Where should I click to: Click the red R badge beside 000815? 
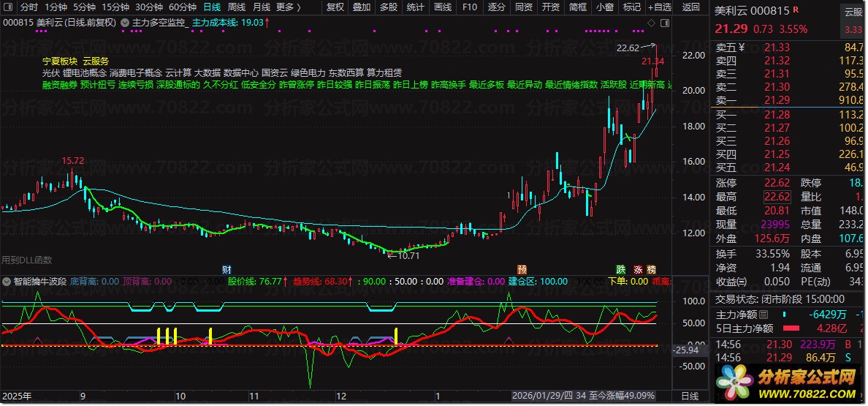coord(796,10)
